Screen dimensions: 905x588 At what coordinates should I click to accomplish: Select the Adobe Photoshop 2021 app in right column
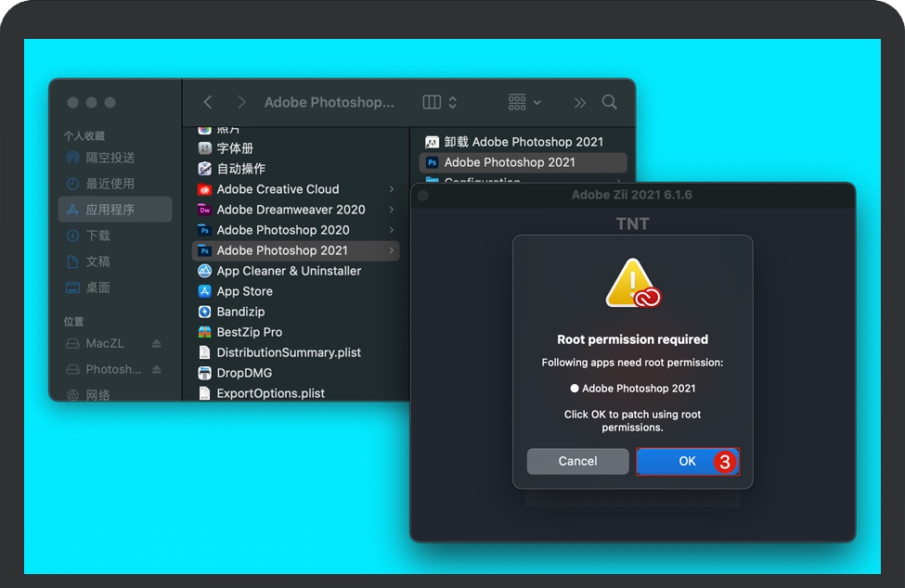pos(523,162)
